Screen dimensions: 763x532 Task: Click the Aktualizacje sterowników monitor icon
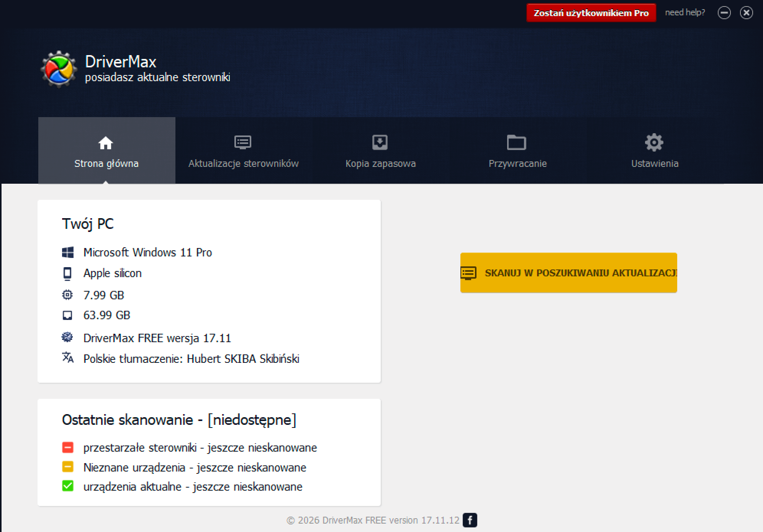coord(243,143)
